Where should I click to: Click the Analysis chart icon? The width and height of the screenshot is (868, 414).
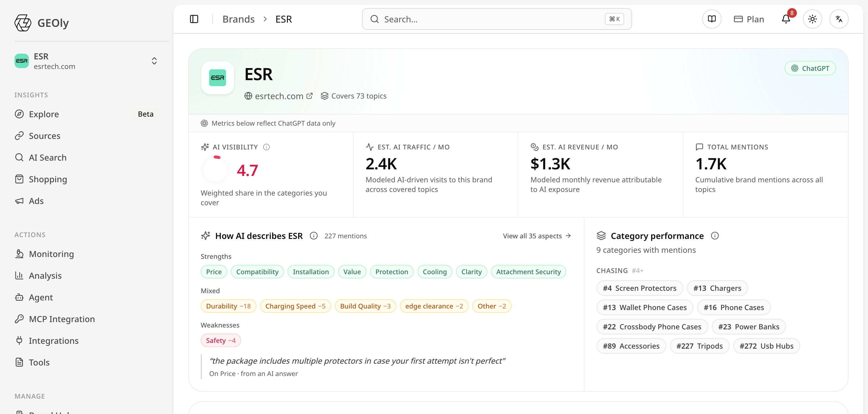tap(19, 275)
